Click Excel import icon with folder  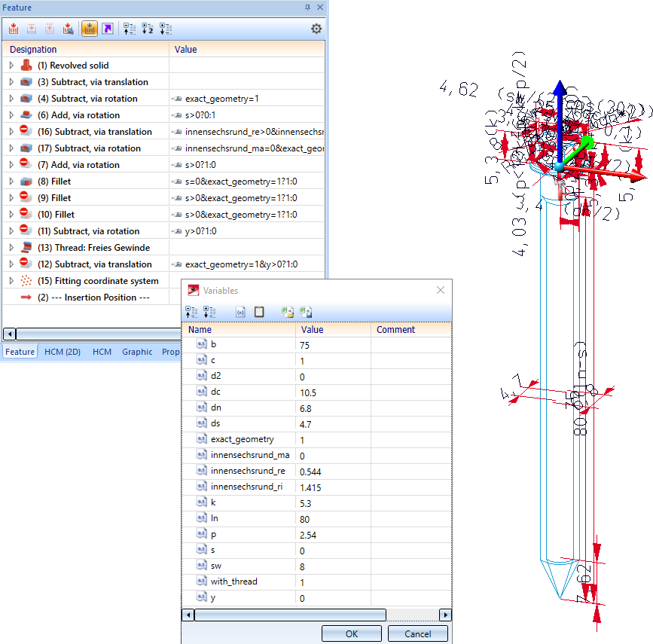tap(287, 311)
